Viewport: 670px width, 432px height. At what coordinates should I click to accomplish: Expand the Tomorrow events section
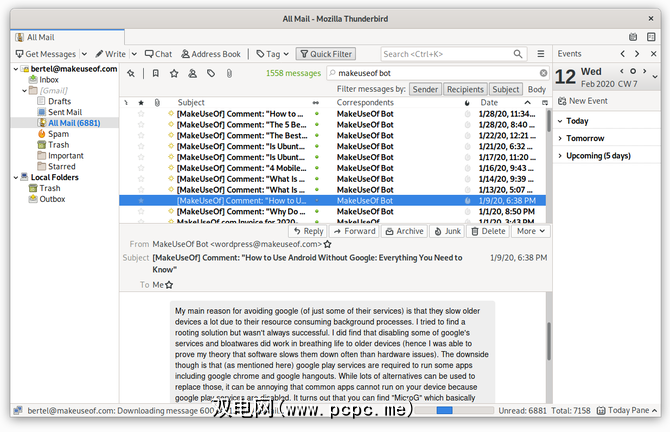(x=560, y=138)
